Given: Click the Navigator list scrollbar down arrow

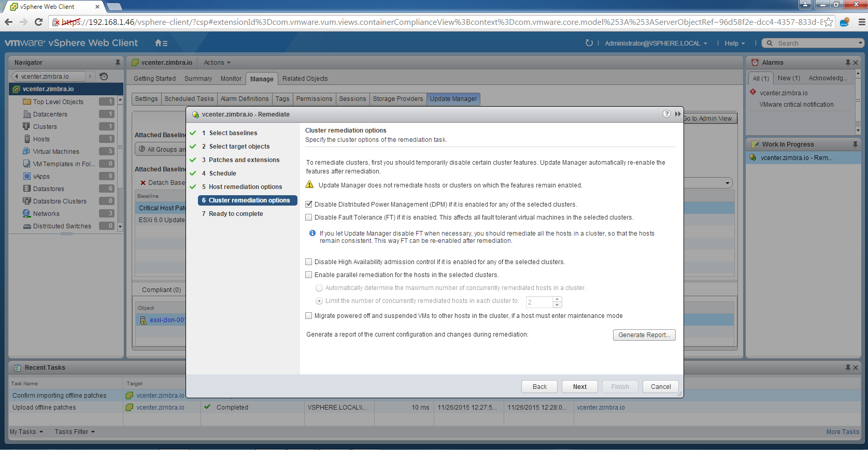Looking at the screenshot, I should coord(120,226).
